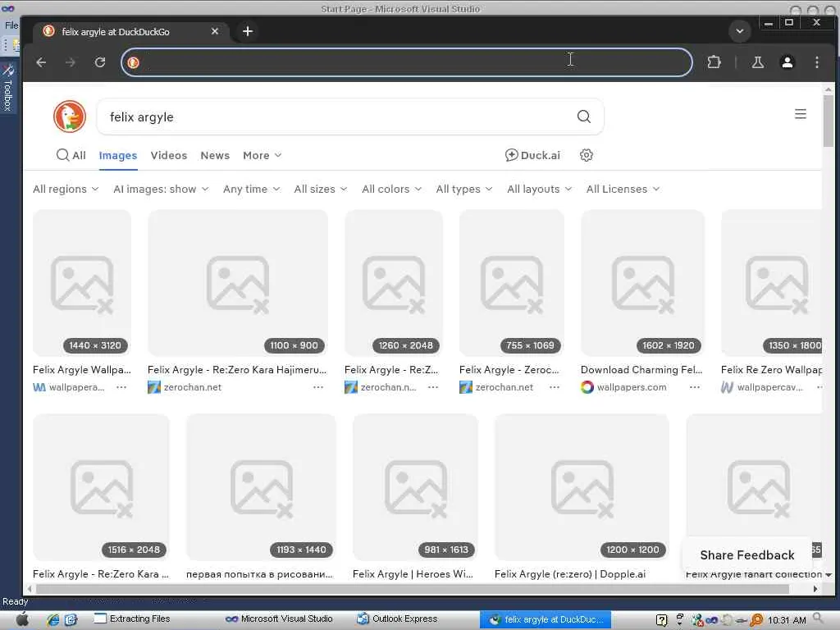
Task: Open the 755 × 1069 image thumbnail
Action: [512, 283]
